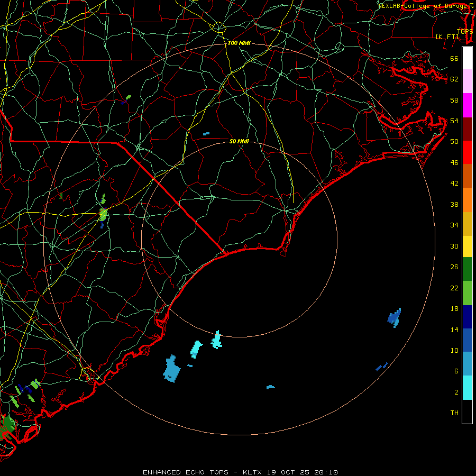Select the burnt orange legend swatch

(x=467, y=176)
